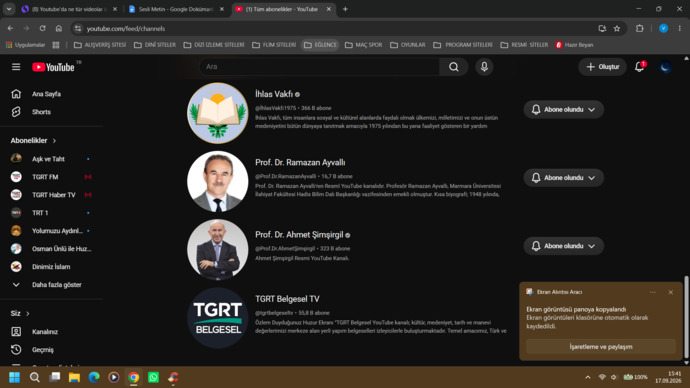690x388 pixels.
Task: Open Windows taskbar search
Action: pyautogui.click(x=34, y=377)
